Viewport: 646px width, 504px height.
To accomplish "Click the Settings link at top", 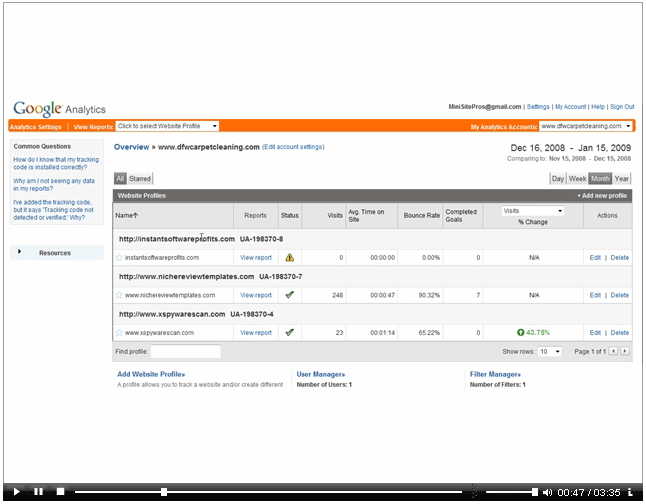I will coord(538,107).
